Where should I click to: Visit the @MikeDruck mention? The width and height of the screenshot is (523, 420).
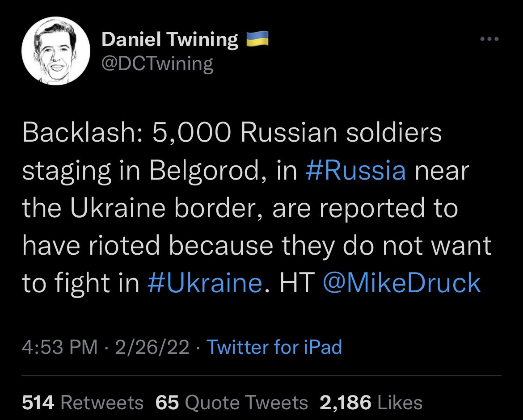pos(401,282)
